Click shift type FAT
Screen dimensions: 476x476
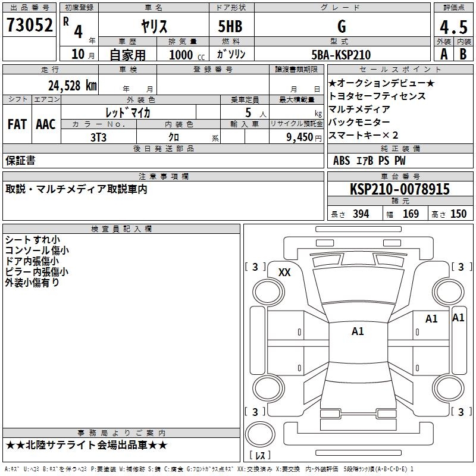pyautogui.click(x=17, y=124)
